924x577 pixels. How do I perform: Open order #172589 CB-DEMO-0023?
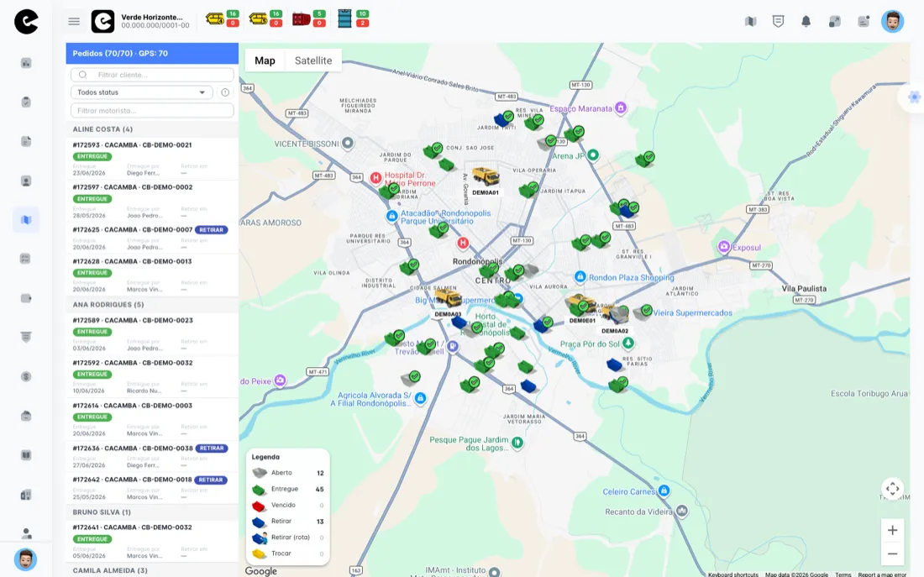click(x=152, y=334)
